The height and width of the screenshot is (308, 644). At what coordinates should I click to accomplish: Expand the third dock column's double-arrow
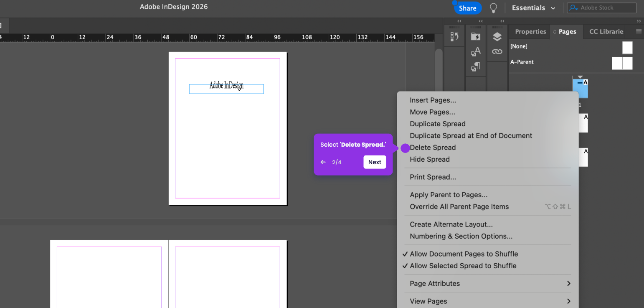tap(502, 21)
